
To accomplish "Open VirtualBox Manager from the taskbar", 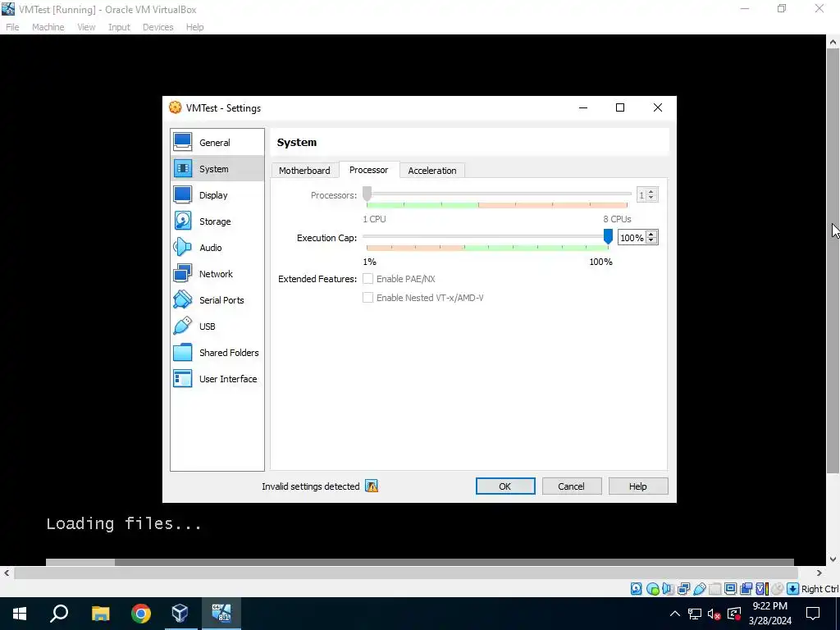I will [180, 614].
